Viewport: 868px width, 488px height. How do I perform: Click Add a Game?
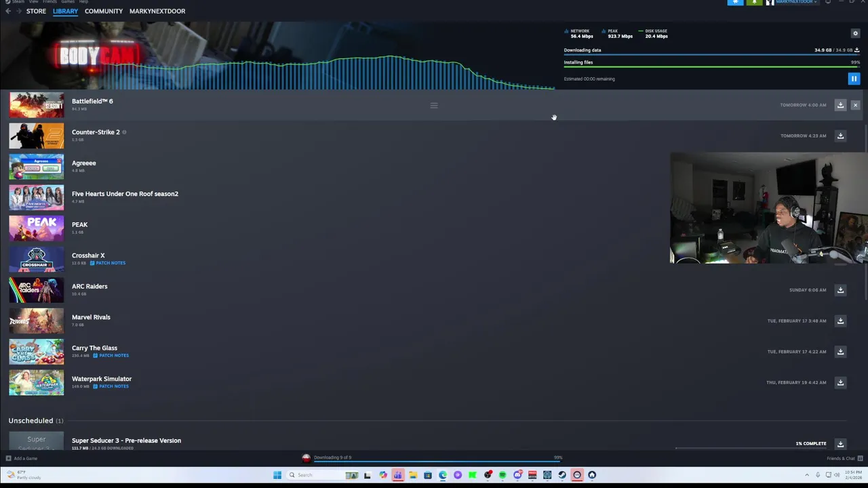pos(22,458)
